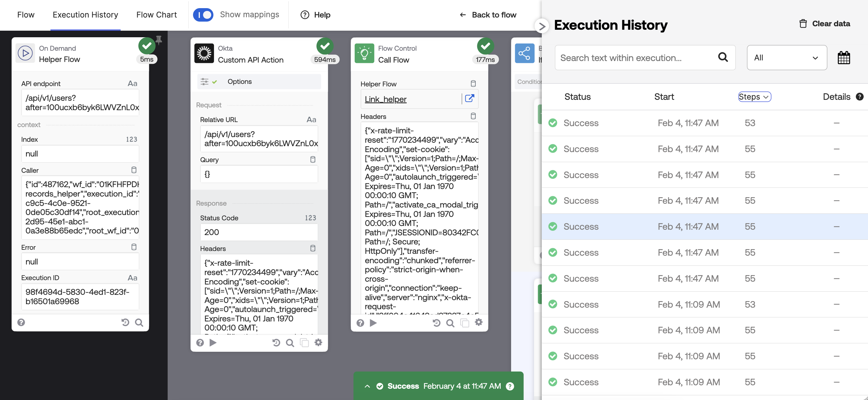
Task: Open the Steps column dropdown
Action: pos(754,97)
